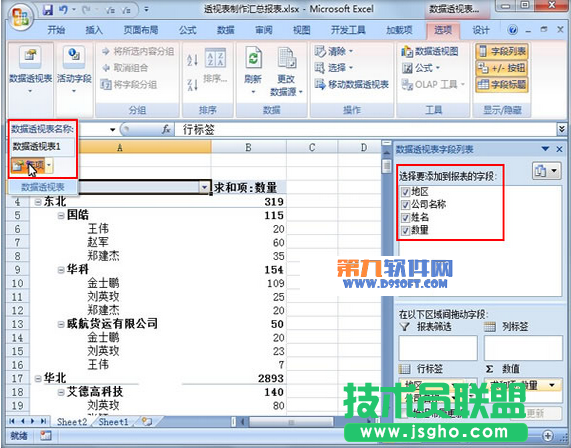Toggle the Field List (字段列表) button

coord(502,51)
